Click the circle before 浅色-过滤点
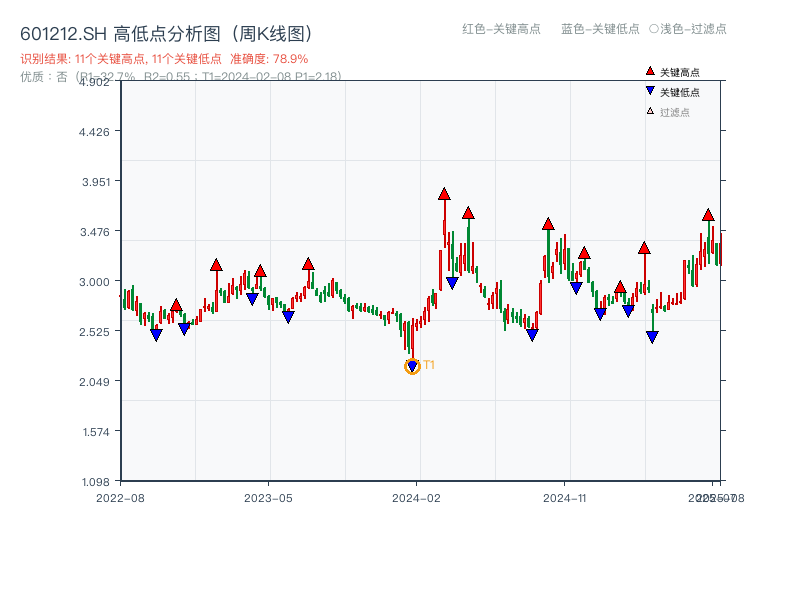The image size is (800, 600). 654,29
